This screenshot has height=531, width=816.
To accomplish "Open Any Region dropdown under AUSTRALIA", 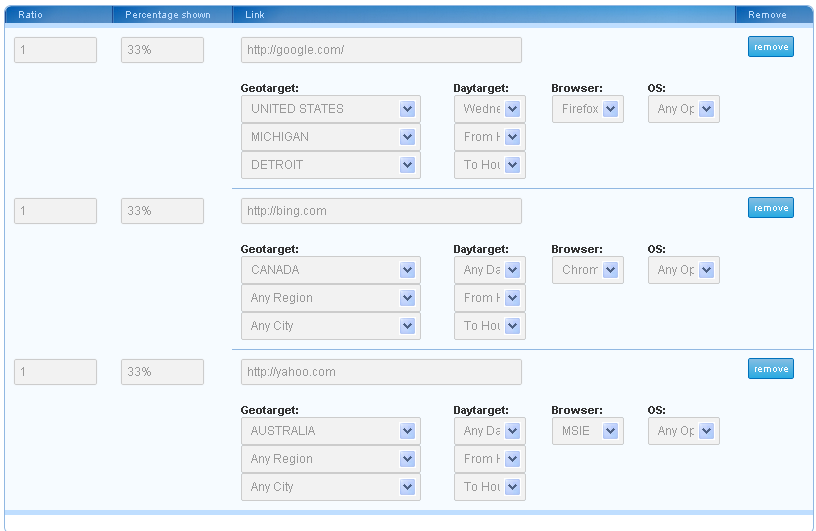I will pyautogui.click(x=331, y=459).
